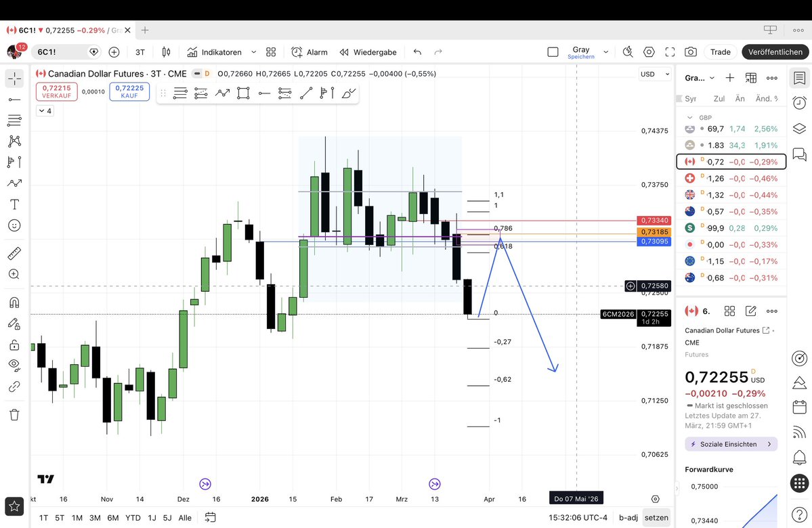Open a new tab with plus icon
Viewport: 812px width, 528px height.
point(145,30)
